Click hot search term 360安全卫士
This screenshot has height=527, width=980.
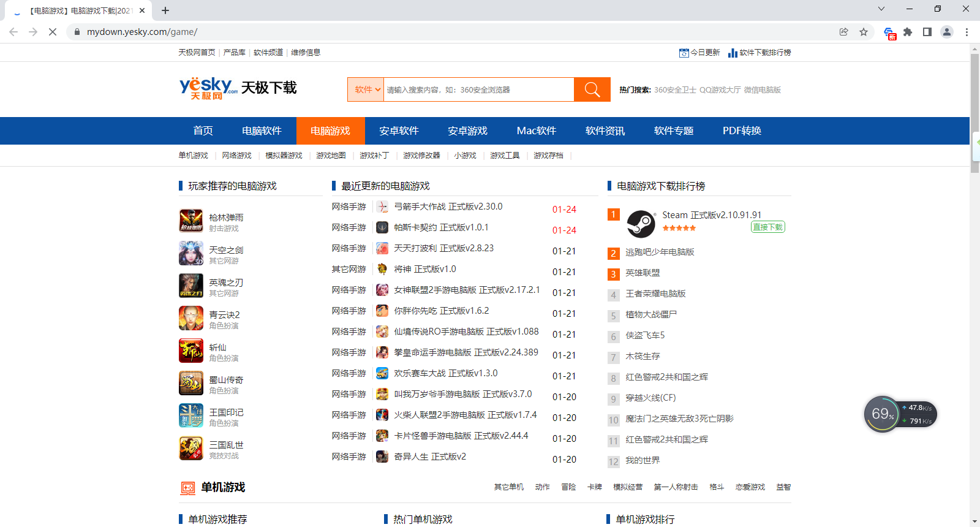pos(676,90)
